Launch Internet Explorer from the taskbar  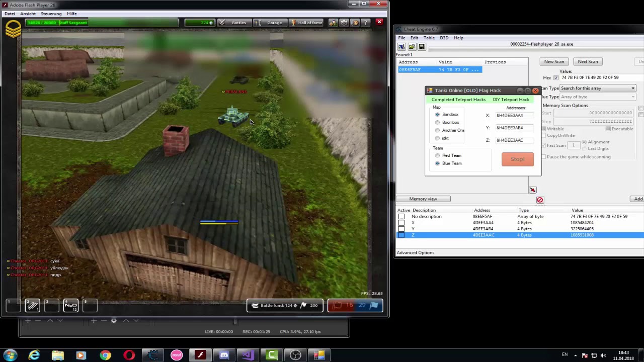pos(34,355)
